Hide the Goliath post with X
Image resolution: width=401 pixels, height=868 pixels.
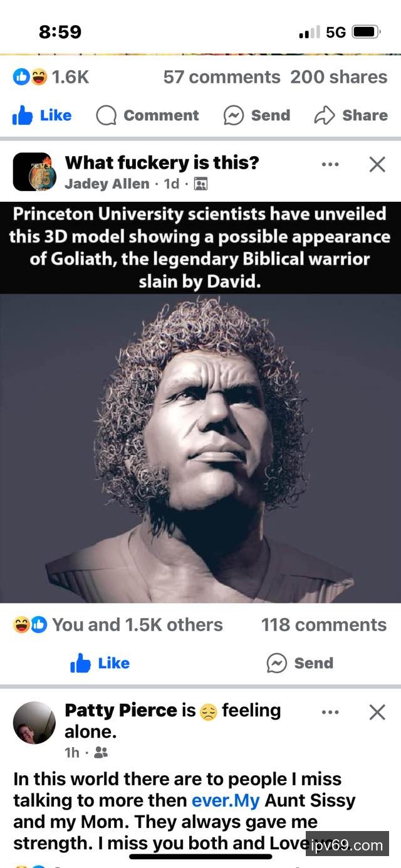(377, 164)
